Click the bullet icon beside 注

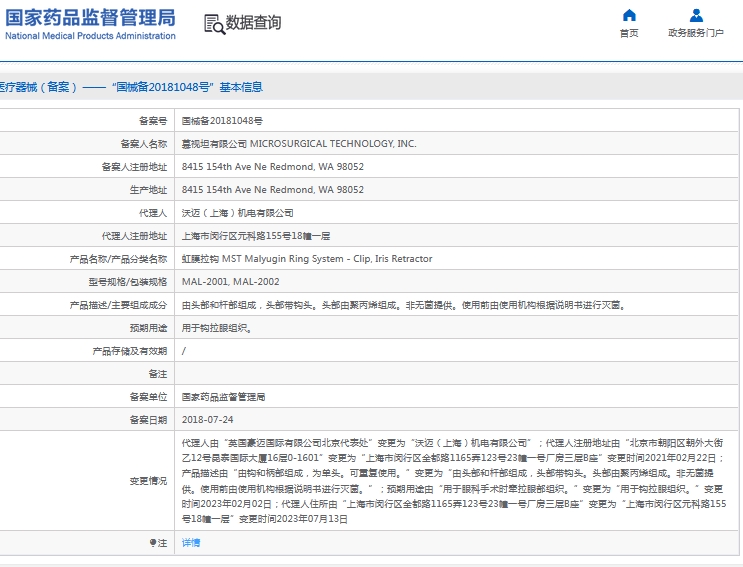pyautogui.click(x=153, y=542)
